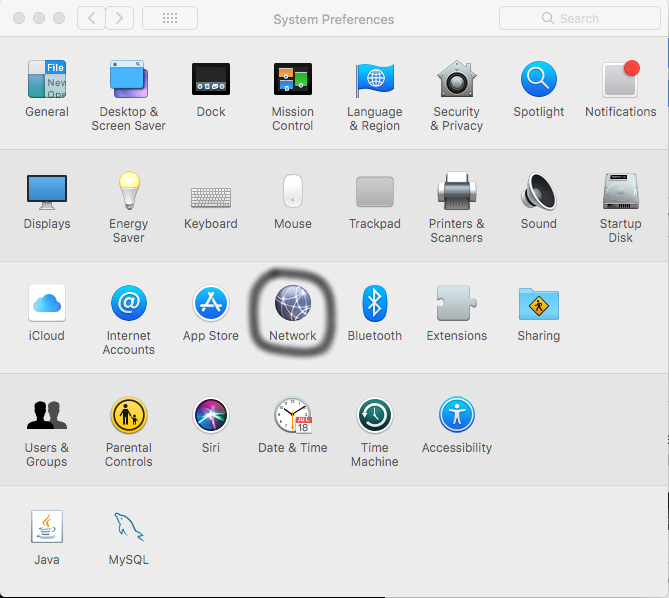Image resolution: width=669 pixels, height=598 pixels.
Task: Close the System Preferences window
Action: pyautogui.click(x=19, y=18)
